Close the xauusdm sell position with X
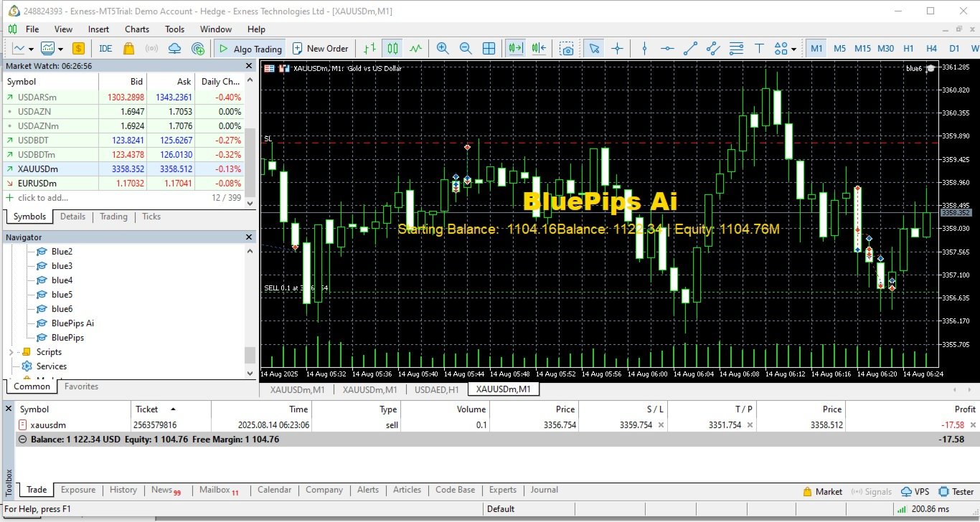The width and height of the screenshot is (980, 522). click(973, 425)
